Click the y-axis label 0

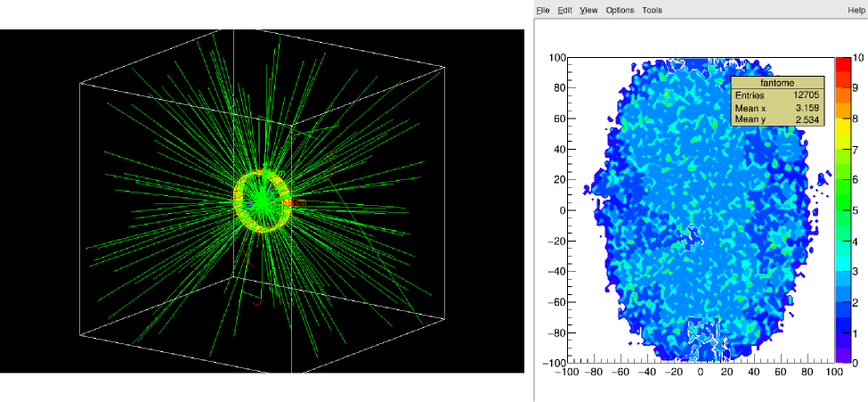click(562, 210)
